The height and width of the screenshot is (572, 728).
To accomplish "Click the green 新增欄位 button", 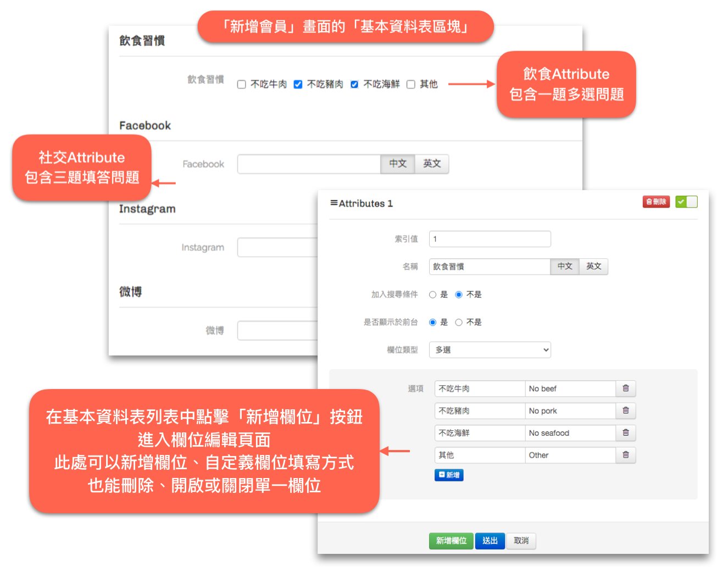I will [451, 541].
